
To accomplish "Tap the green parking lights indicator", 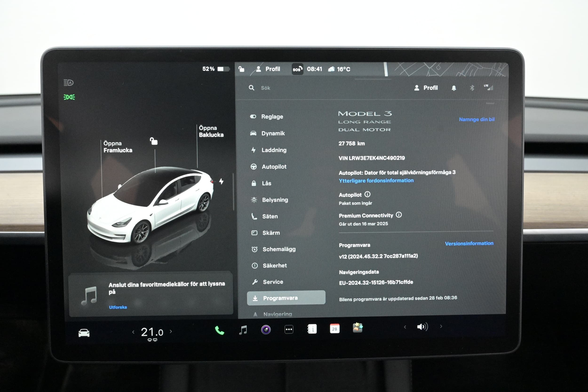I will (x=69, y=97).
